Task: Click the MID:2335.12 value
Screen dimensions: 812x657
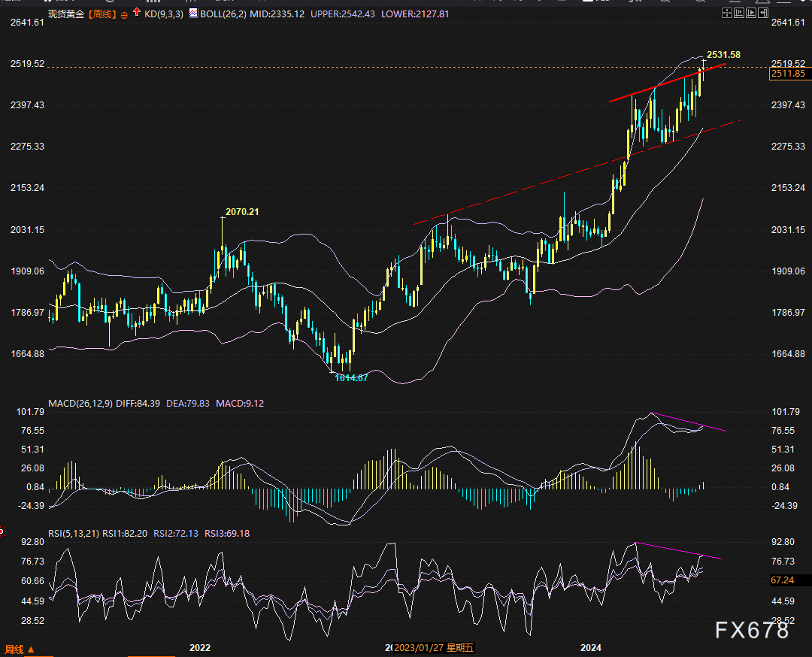Action: 277,14
